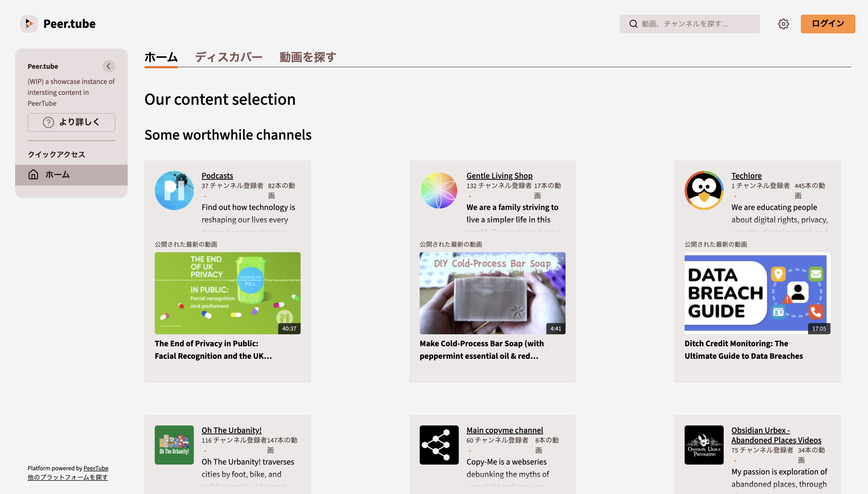
Task: Open the Oh The Urbanity! channel avatar
Action: (x=174, y=445)
